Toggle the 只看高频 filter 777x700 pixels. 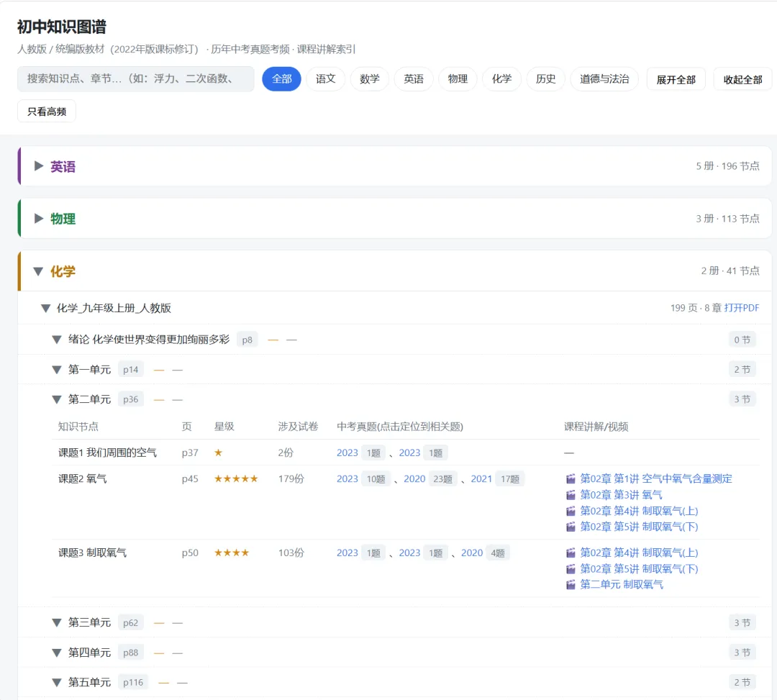coord(47,112)
